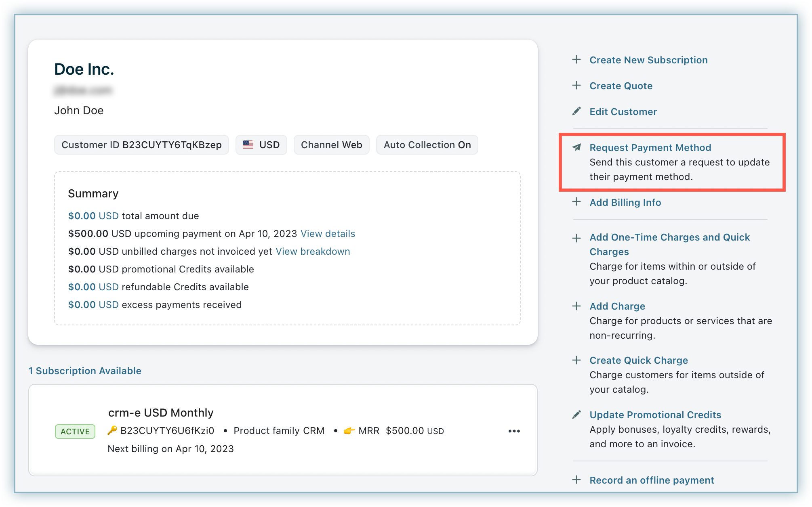Image resolution: width=812 pixels, height=507 pixels.
Task: Click the $0.00 USD total amount due
Action: (x=93, y=216)
